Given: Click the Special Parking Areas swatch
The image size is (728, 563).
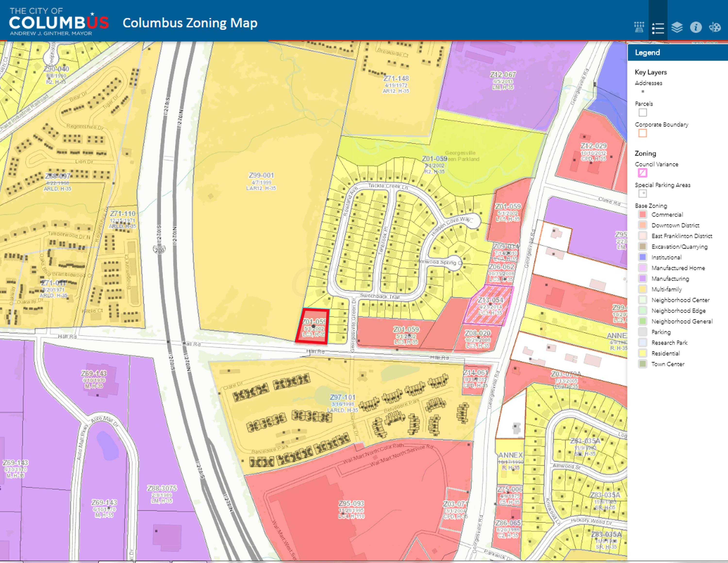Looking at the screenshot, I should click(x=643, y=193).
